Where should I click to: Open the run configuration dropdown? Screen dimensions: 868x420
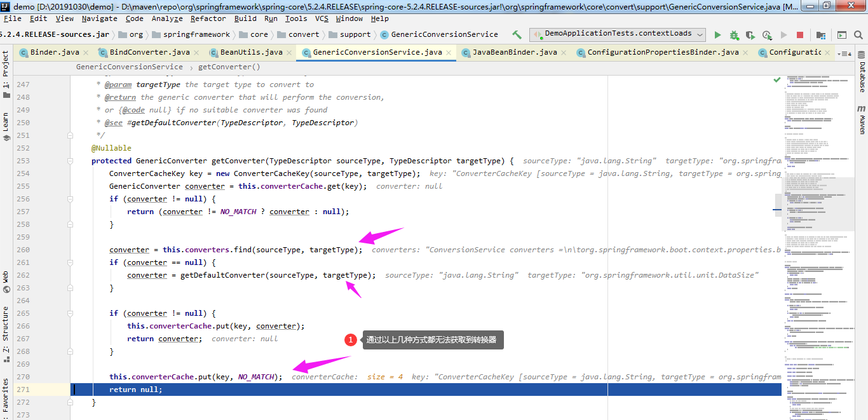coord(618,34)
